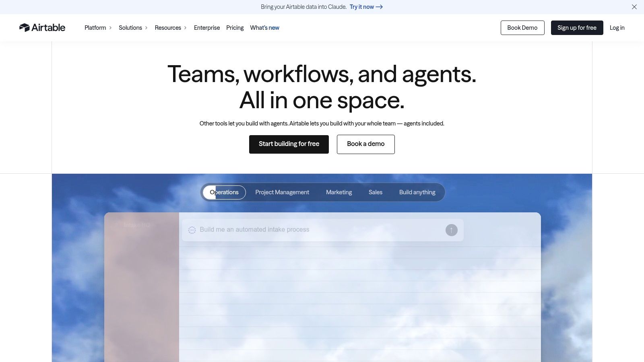The image size is (644, 362).
Task: Click the Book a demo hero button
Action: (366, 144)
